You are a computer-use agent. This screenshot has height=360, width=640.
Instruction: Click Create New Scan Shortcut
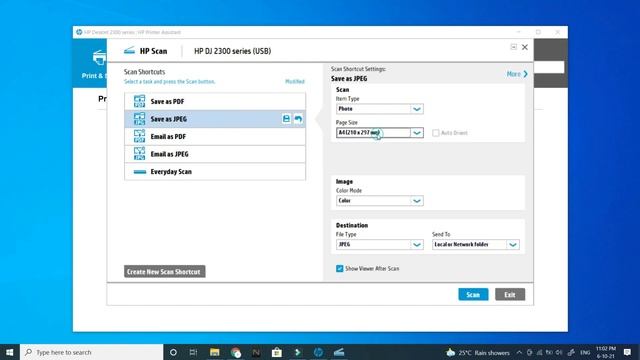(x=164, y=271)
